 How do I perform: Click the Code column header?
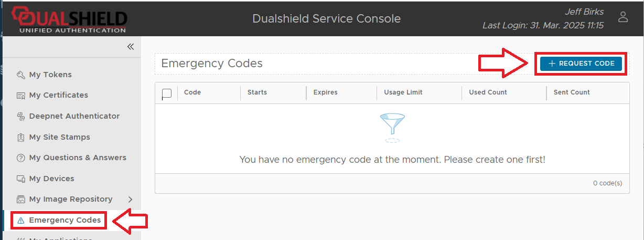point(192,92)
